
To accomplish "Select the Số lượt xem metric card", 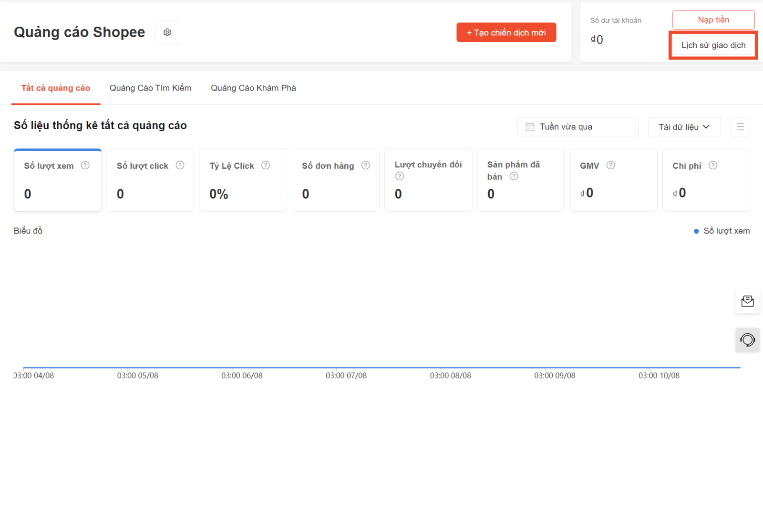I will [x=58, y=180].
